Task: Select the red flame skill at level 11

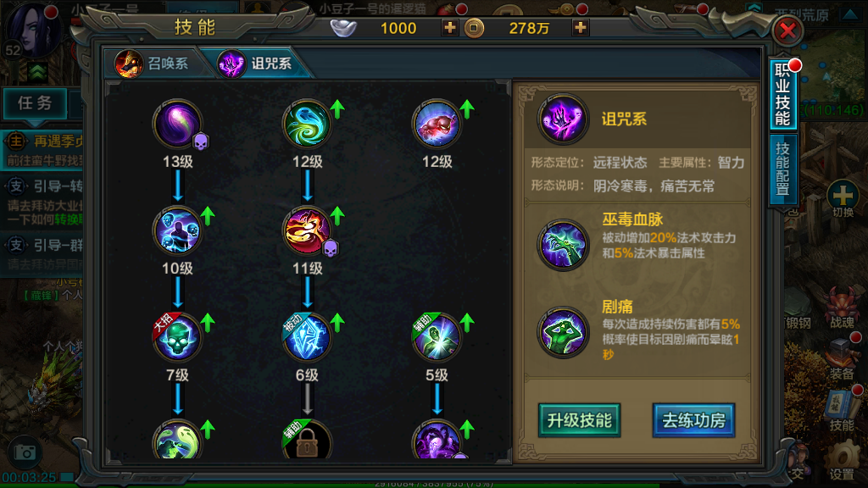Action: [x=307, y=230]
